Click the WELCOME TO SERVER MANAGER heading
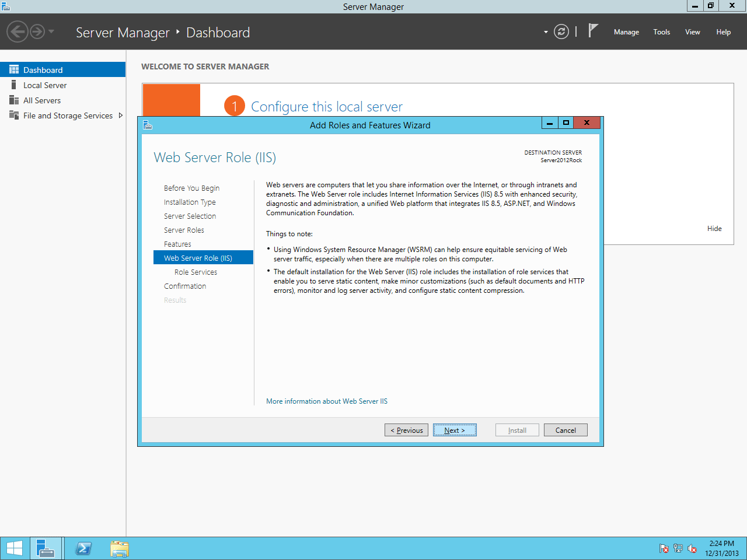 click(205, 66)
